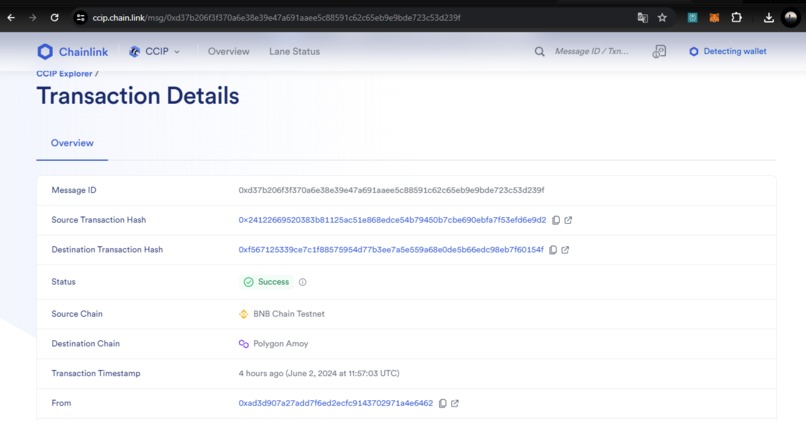Click the Success status info icon
This screenshot has width=806, height=421.
pos(303,282)
